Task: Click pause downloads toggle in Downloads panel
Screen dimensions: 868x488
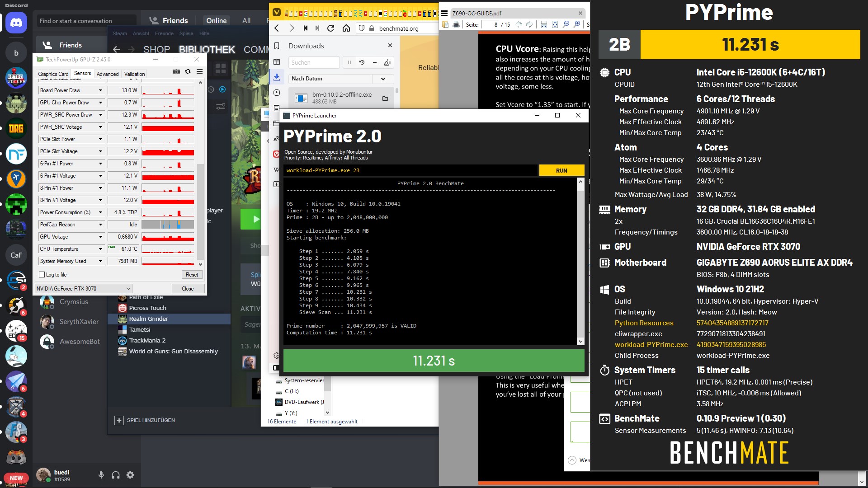Action: point(349,62)
